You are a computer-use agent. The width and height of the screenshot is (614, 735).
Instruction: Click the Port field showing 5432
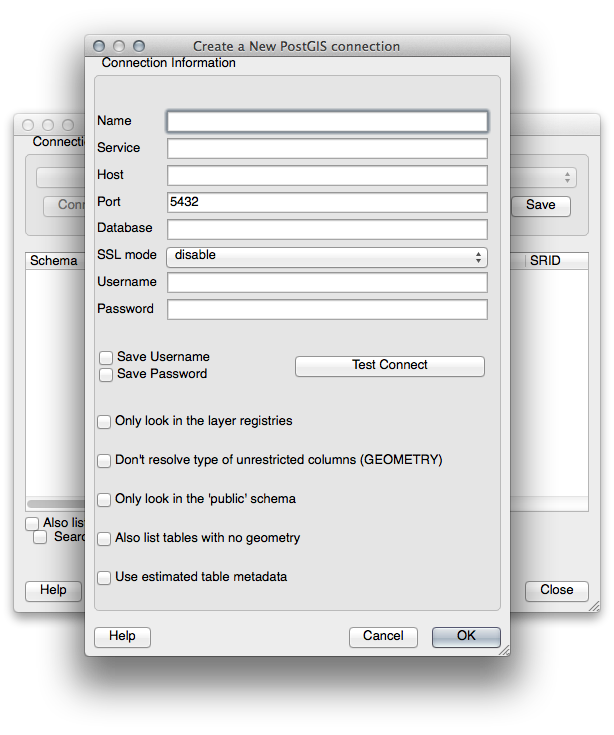pyautogui.click(x=327, y=202)
